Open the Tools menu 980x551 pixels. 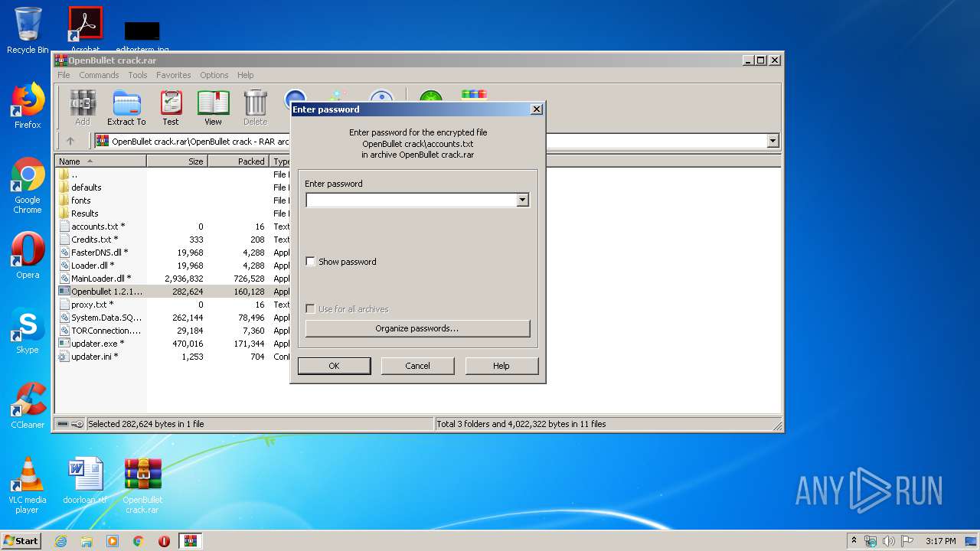tap(138, 75)
